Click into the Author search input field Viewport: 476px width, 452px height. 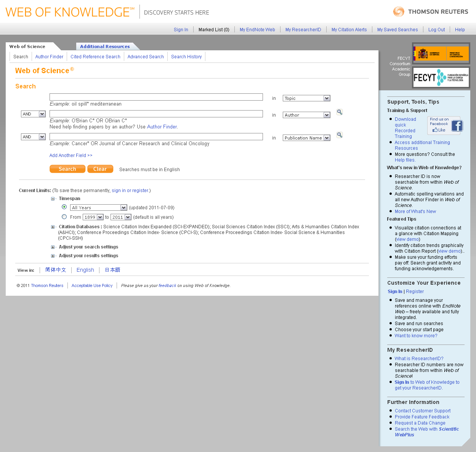coord(156,114)
